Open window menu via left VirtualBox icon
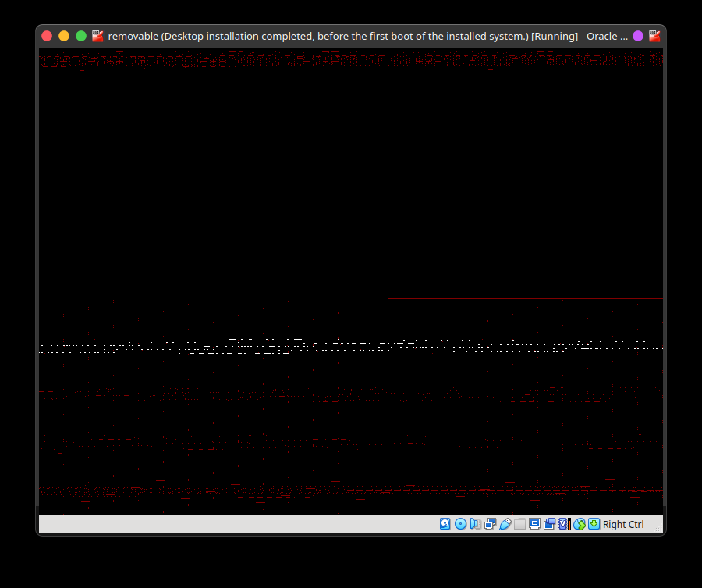Image resolution: width=702 pixels, height=588 pixels. tap(97, 36)
